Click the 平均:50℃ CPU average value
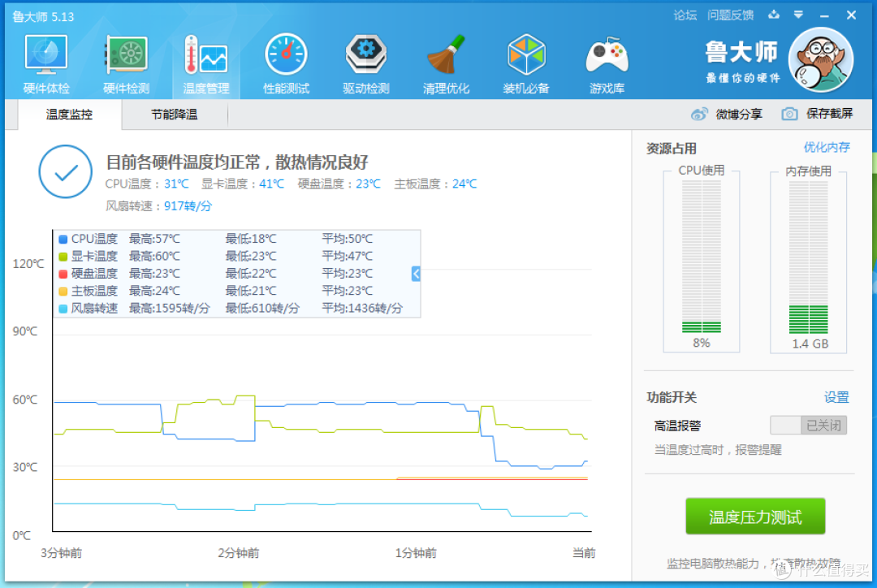Image resolution: width=877 pixels, height=588 pixels. click(347, 239)
